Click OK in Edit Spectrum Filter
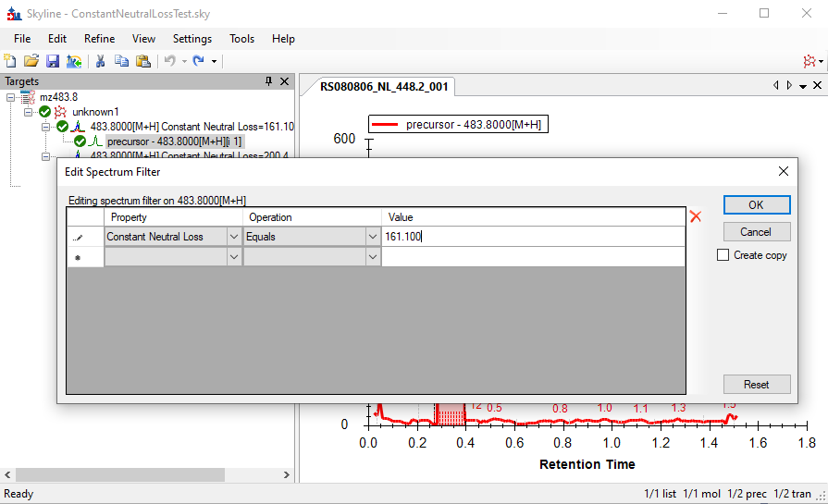 tap(756, 205)
